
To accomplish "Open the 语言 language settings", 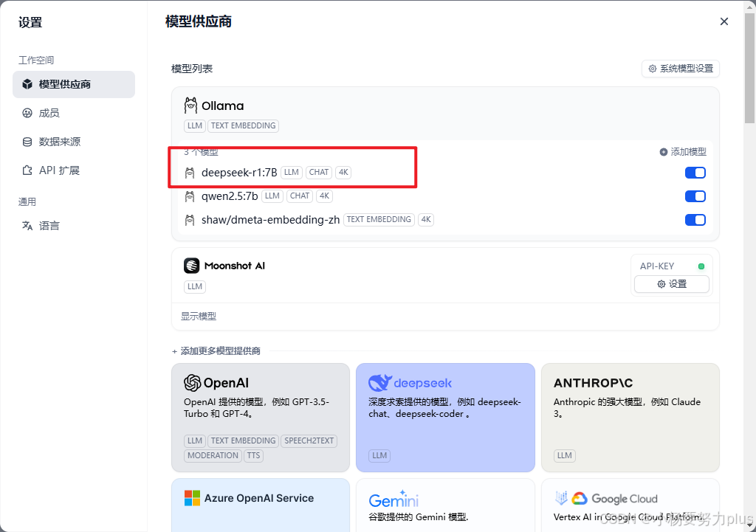I will click(x=49, y=226).
